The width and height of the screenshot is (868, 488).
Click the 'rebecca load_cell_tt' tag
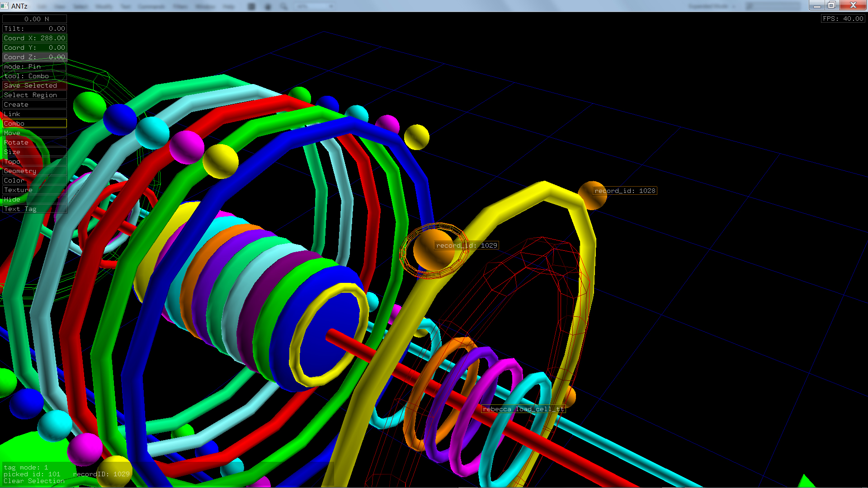click(x=523, y=409)
